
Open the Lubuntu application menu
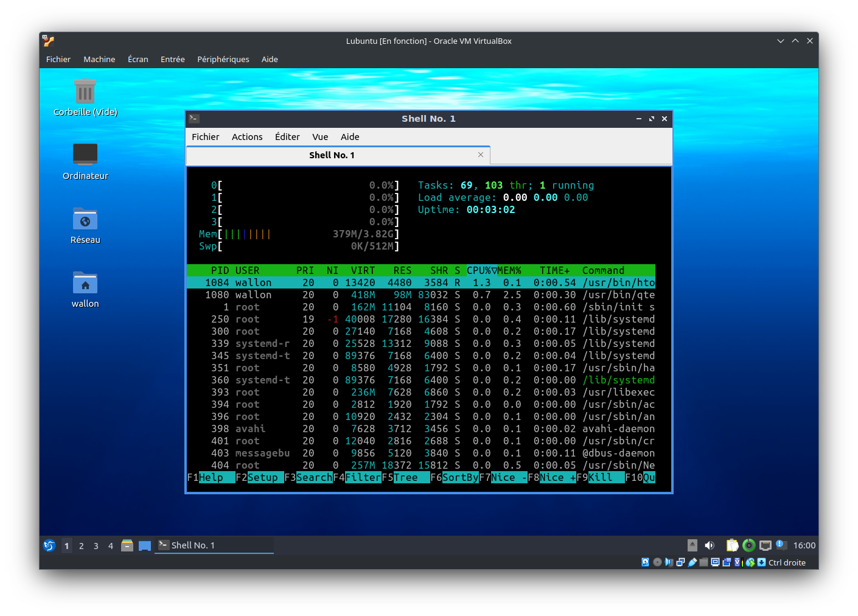(x=49, y=545)
